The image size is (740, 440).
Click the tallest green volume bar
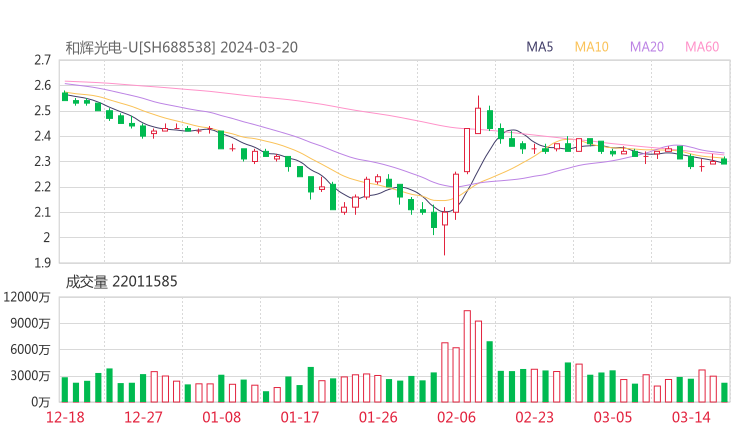click(x=489, y=372)
